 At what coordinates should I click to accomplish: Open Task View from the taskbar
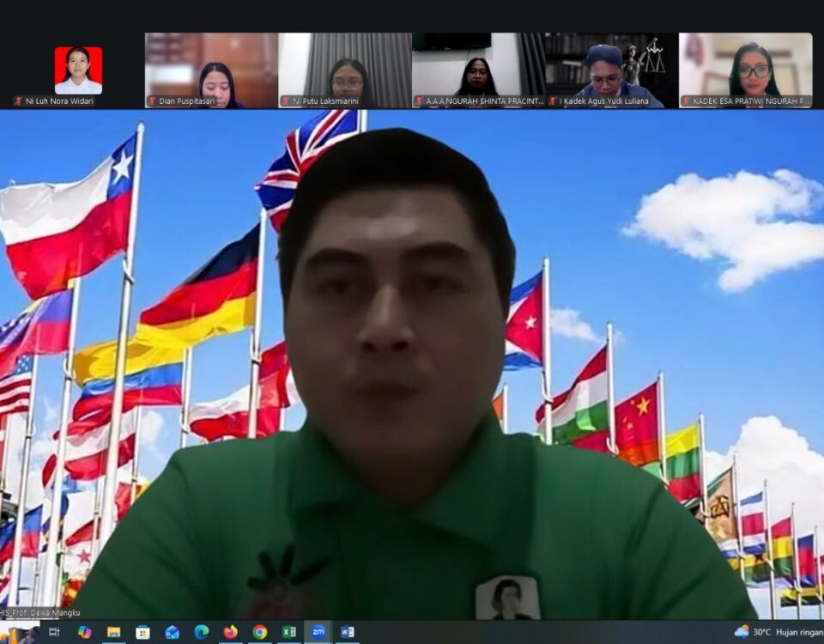tap(54, 632)
